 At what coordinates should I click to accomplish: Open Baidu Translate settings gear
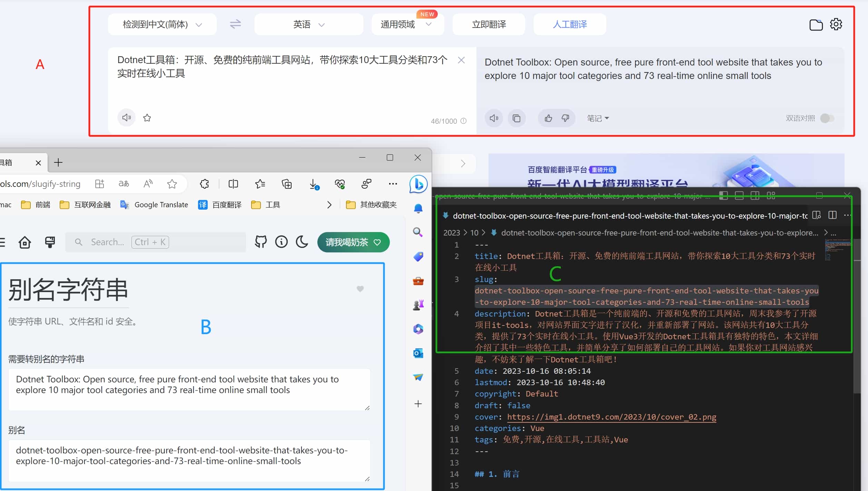pos(836,24)
